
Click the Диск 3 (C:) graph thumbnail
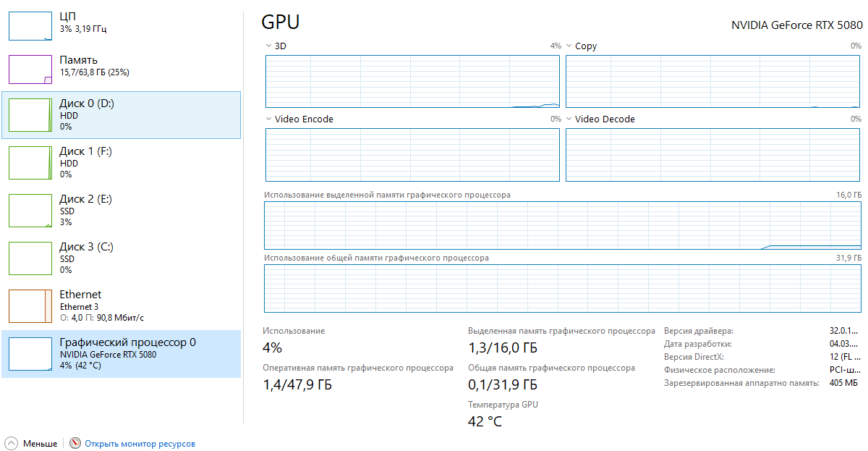pyautogui.click(x=30, y=258)
